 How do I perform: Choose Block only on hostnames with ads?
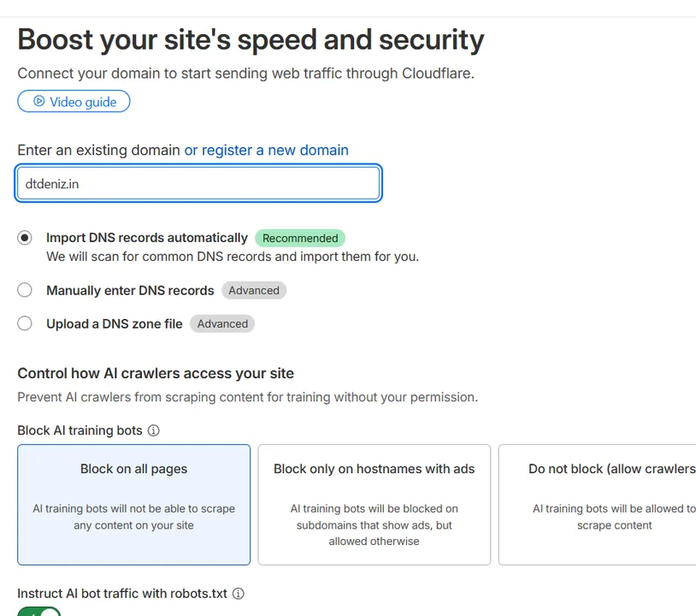(x=375, y=505)
